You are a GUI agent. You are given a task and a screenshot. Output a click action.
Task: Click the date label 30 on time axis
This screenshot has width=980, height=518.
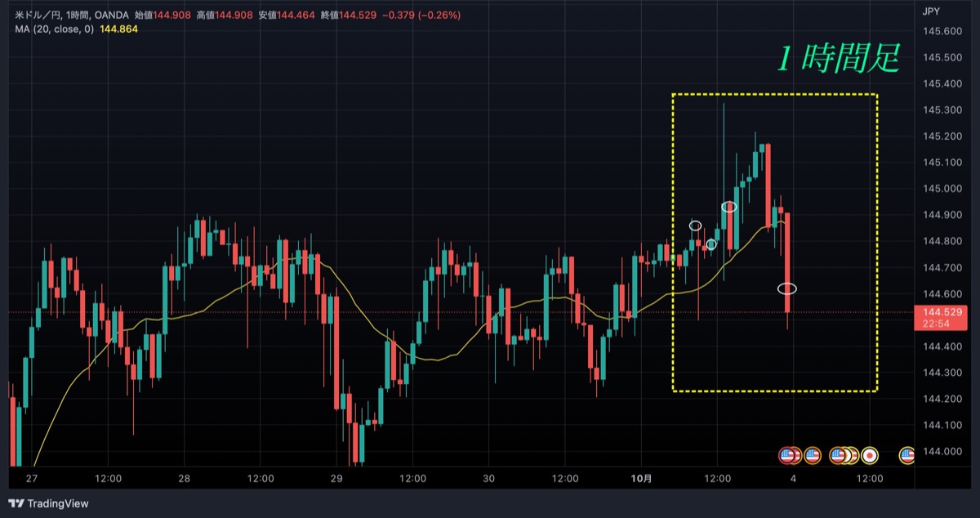pos(489,479)
